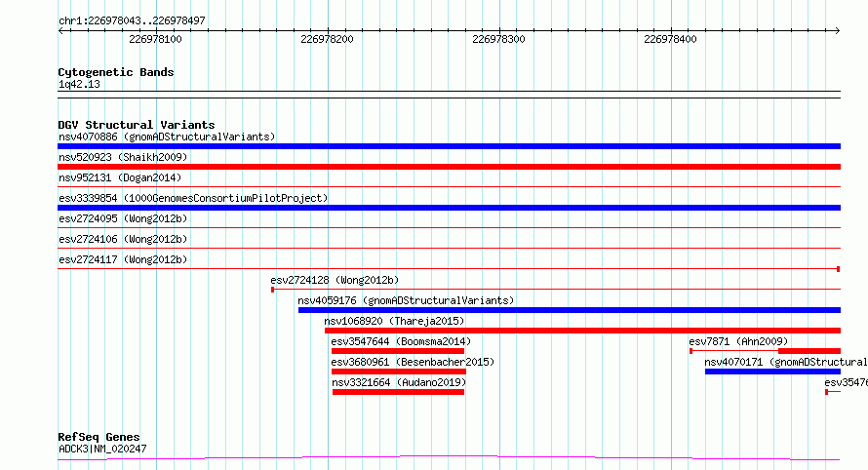The height and width of the screenshot is (470, 868).
Task: Open nsv4070886 gnomADStructuralVariants label
Action: [x=167, y=137]
